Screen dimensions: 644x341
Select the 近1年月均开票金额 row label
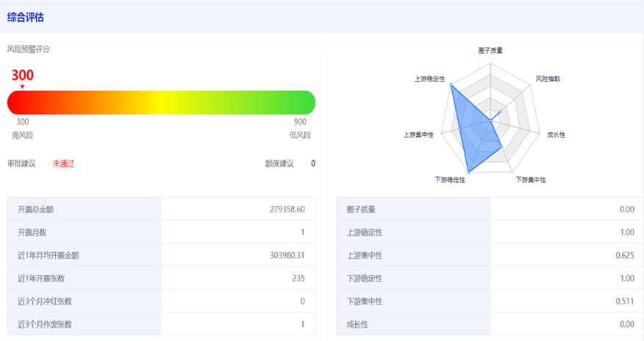click(x=48, y=256)
